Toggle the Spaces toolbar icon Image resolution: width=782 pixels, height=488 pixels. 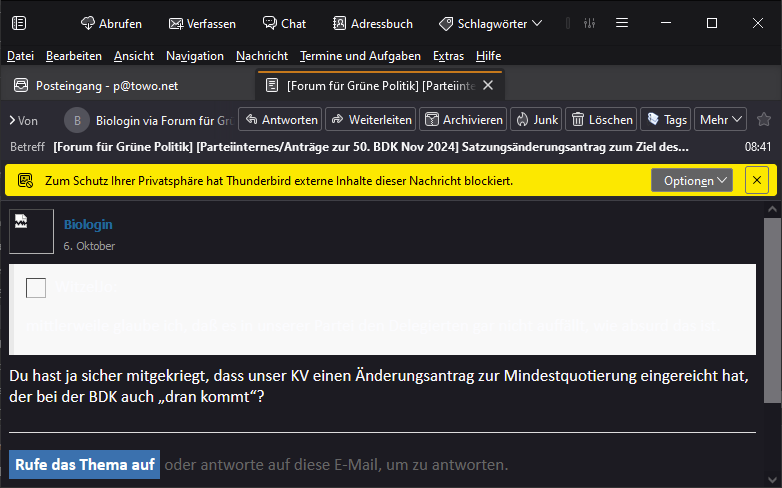19,23
